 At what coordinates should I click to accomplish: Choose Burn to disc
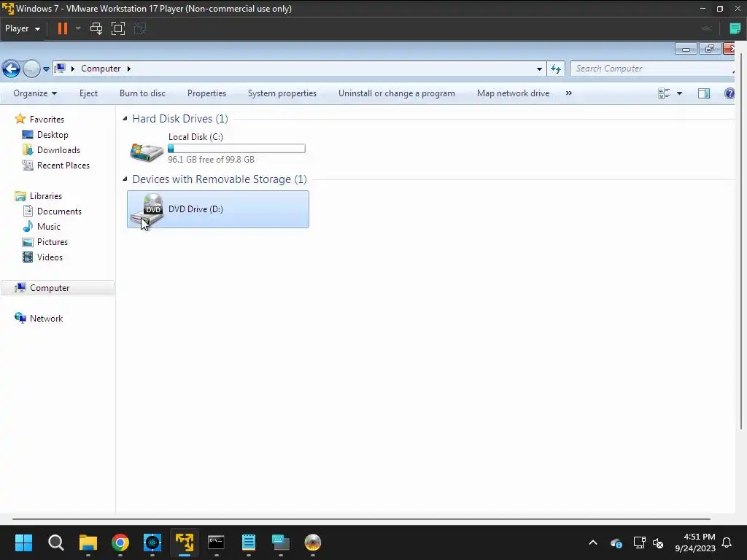[x=142, y=93]
